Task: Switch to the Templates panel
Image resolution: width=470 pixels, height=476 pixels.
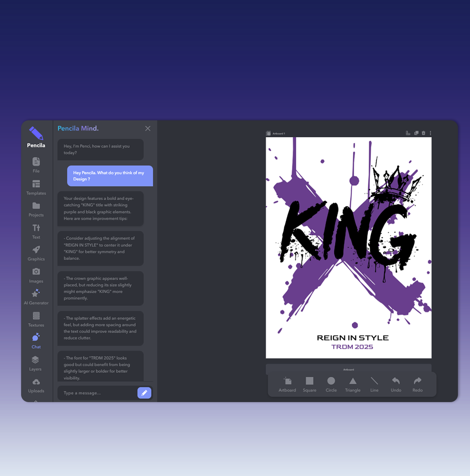Action: [36, 187]
